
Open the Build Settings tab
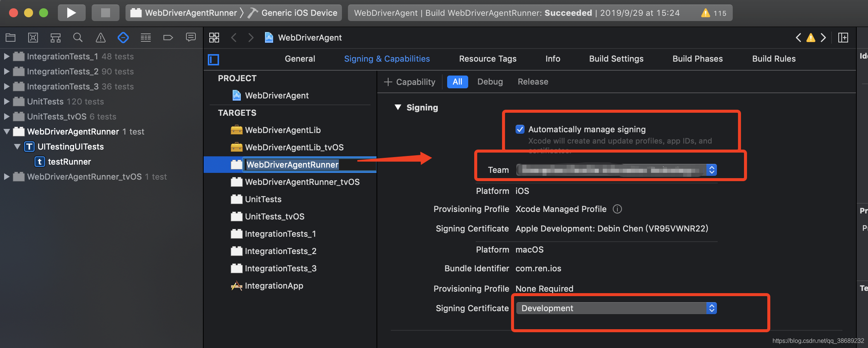[x=616, y=59]
